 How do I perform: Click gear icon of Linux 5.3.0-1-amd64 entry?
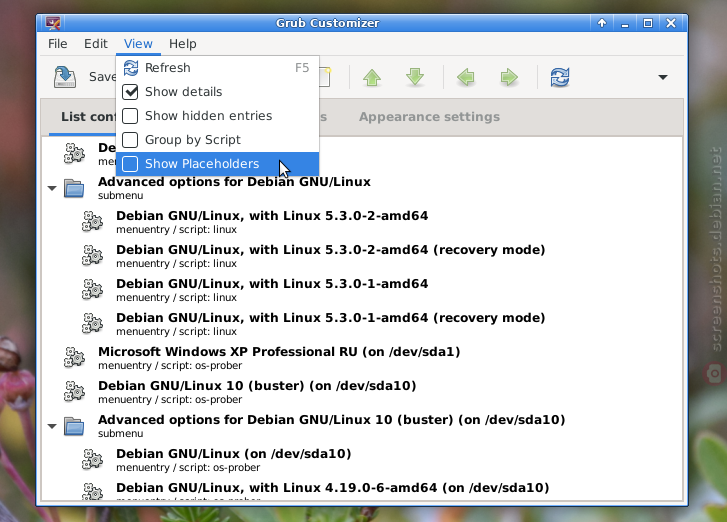(92, 290)
